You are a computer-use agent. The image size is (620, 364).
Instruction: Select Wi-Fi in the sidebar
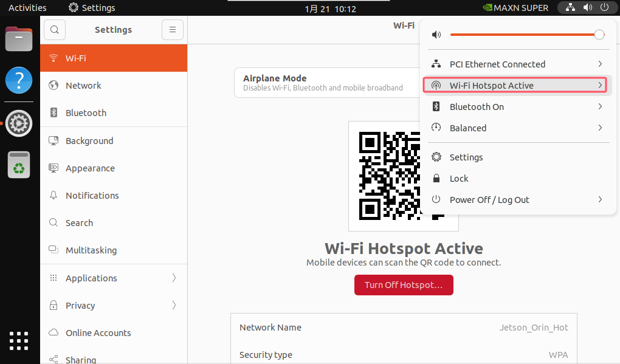(x=114, y=58)
